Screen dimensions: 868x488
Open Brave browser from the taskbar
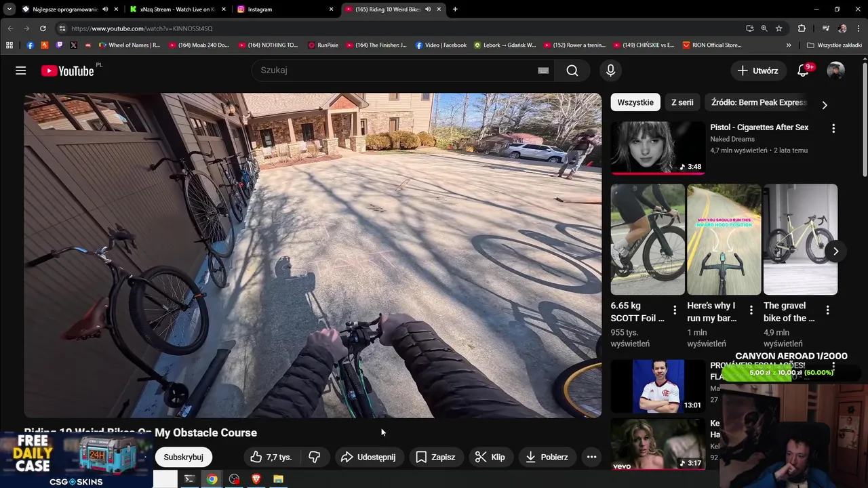256,479
